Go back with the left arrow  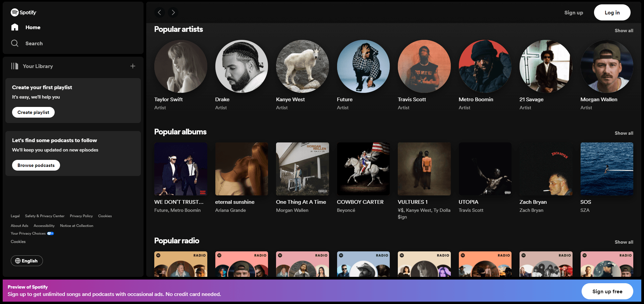[160, 12]
